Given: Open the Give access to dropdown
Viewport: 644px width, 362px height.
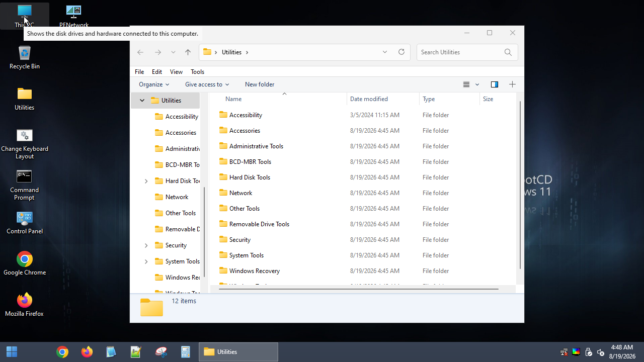Looking at the screenshot, I should tap(207, 84).
